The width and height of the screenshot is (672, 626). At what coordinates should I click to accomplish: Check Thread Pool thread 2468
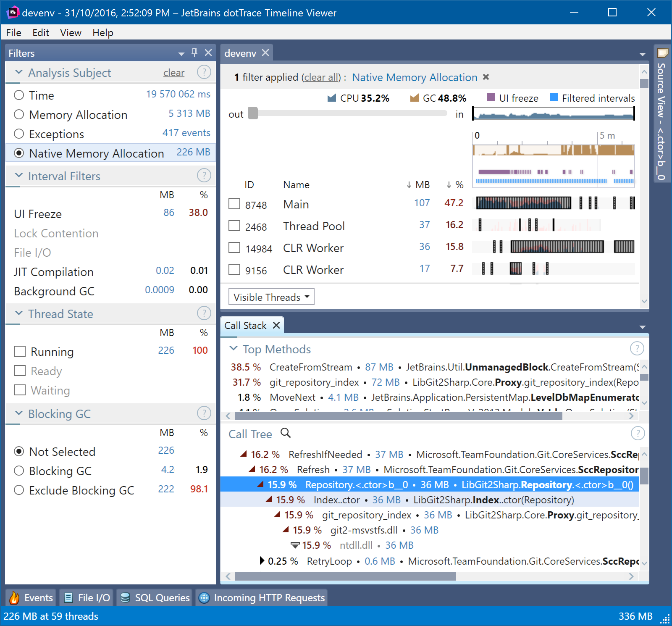(234, 226)
